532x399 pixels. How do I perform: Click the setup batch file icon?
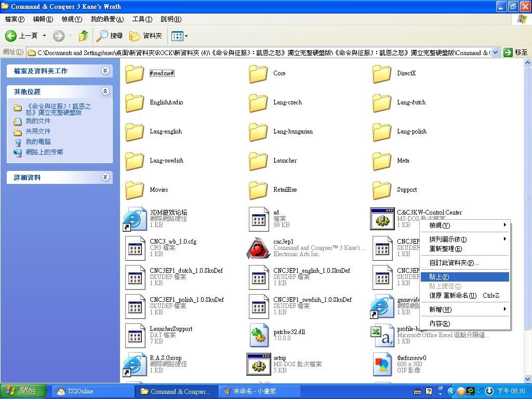pyautogui.click(x=258, y=364)
